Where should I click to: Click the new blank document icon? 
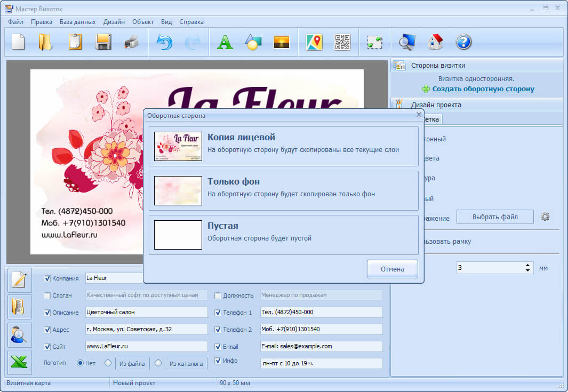(19, 42)
